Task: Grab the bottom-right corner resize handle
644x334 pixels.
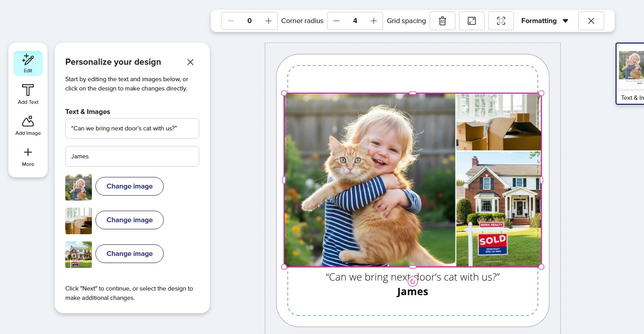Action: pyautogui.click(x=541, y=267)
